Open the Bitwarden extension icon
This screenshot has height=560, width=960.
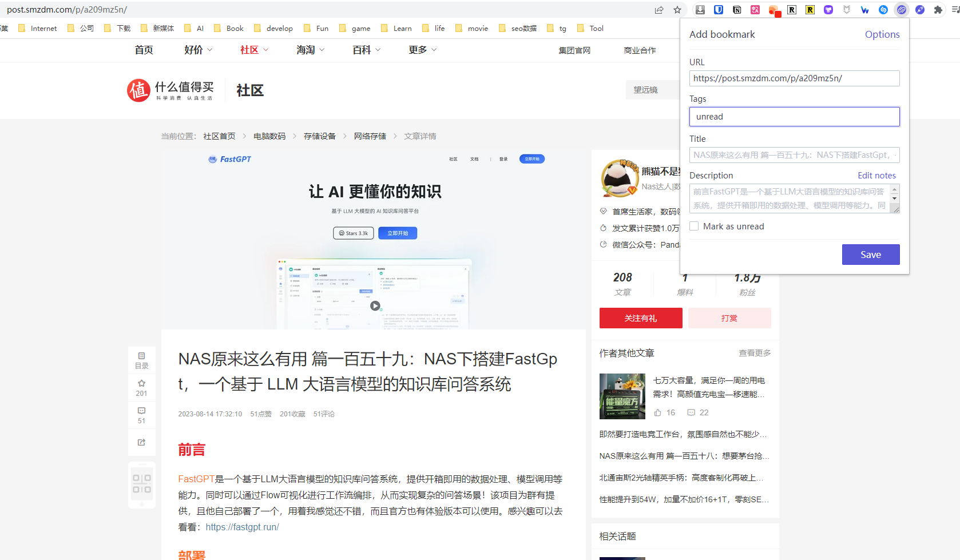click(719, 10)
